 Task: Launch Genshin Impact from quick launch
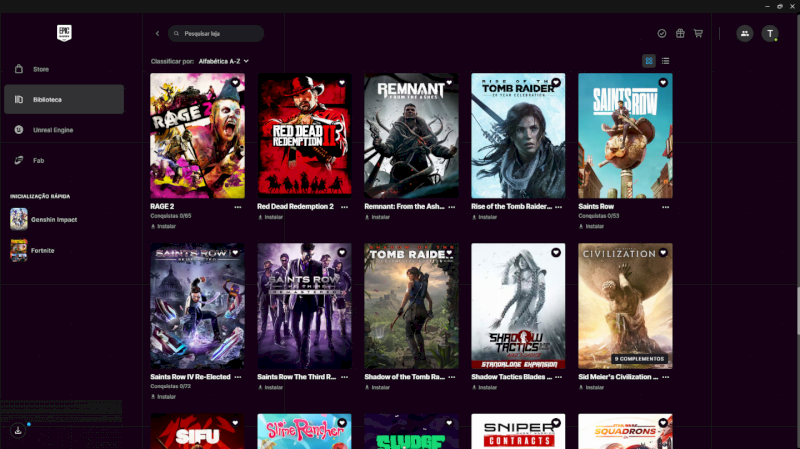(43, 219)
